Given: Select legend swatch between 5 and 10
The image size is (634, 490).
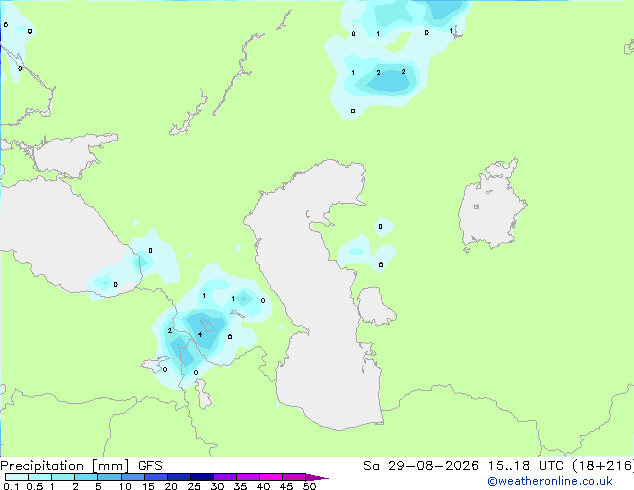Looking at the screenshot, I should click(109, 477).
